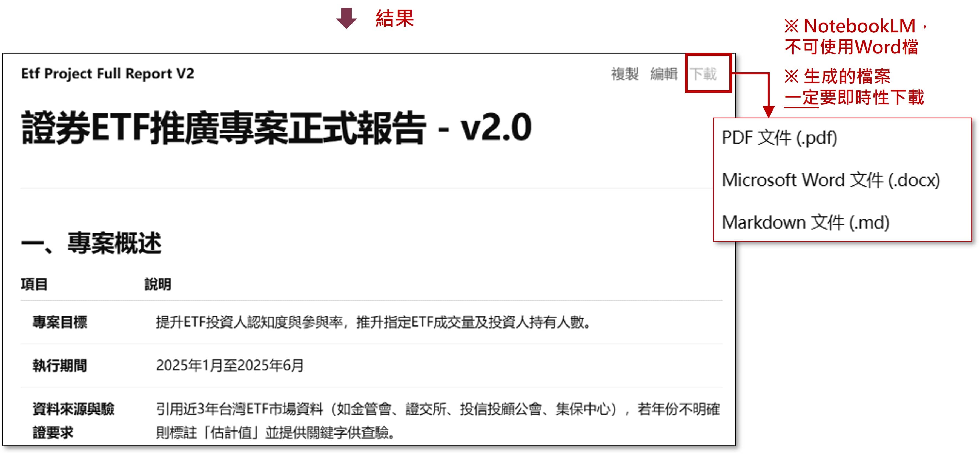Click the NotebookLM Word file note
Screen dimensions: 980x454
(856, 36)
